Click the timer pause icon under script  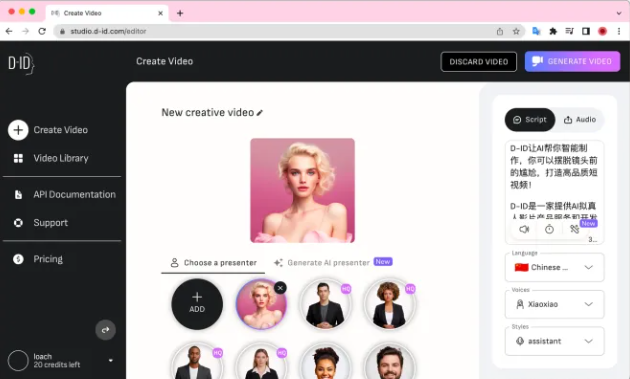(549, 229)
